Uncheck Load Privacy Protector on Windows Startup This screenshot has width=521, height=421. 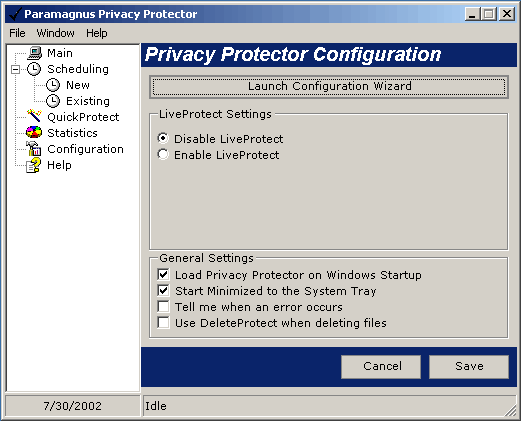[x=163, y=274]
